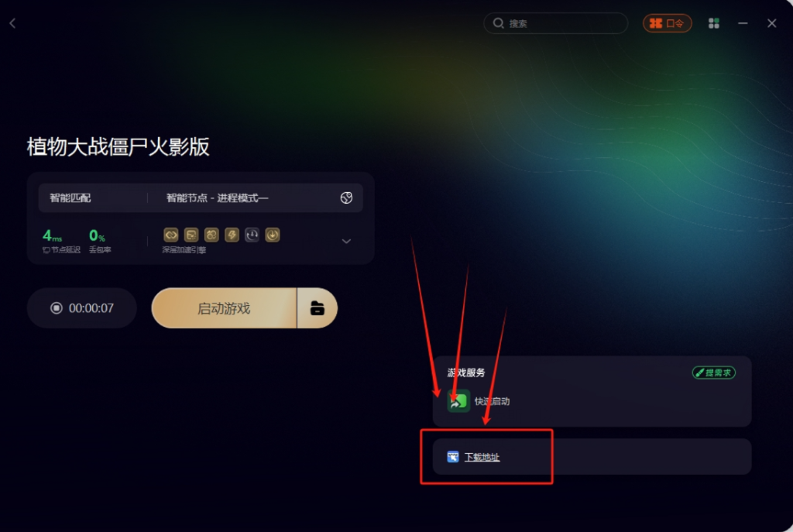Click the orange 口令 button
793x532 pixels.
[x=667, y=23]
